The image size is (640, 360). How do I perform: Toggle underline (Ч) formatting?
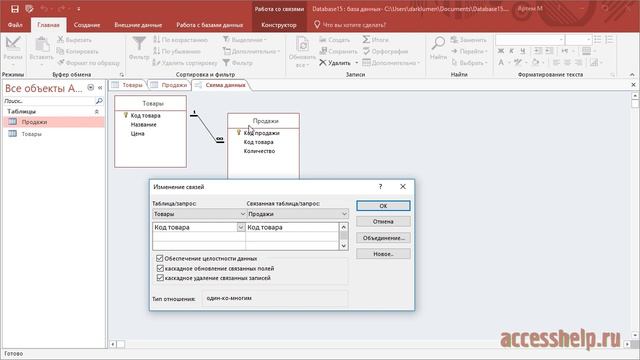click(522, 51)
